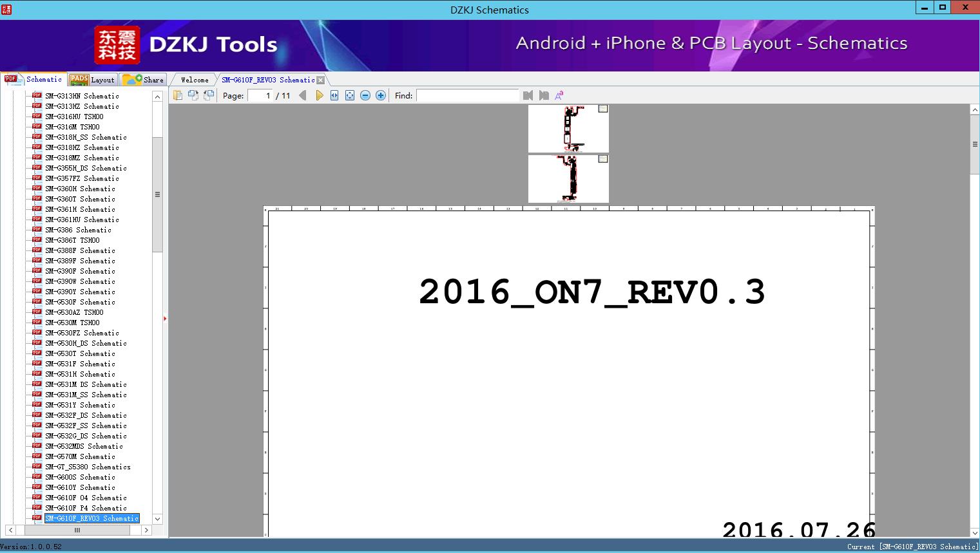980x553 pixels.
Task: Switch to the PADS Layout tab
Action: tap(92, 80)
